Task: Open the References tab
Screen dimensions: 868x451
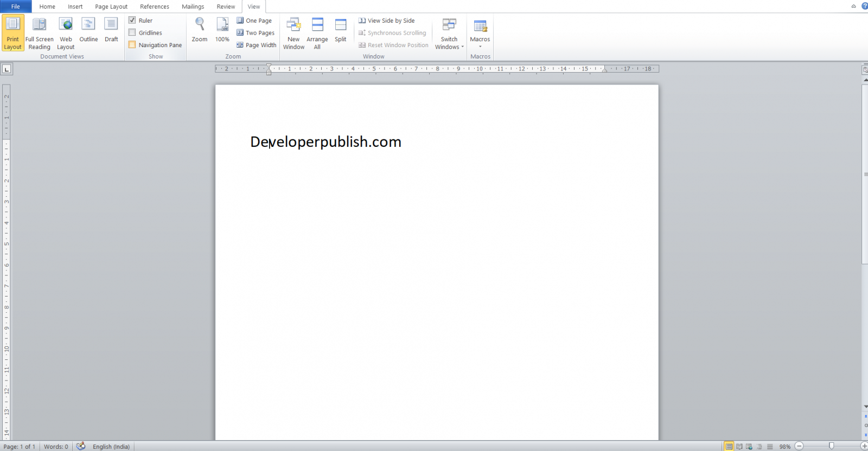Action: click(155, 7)
